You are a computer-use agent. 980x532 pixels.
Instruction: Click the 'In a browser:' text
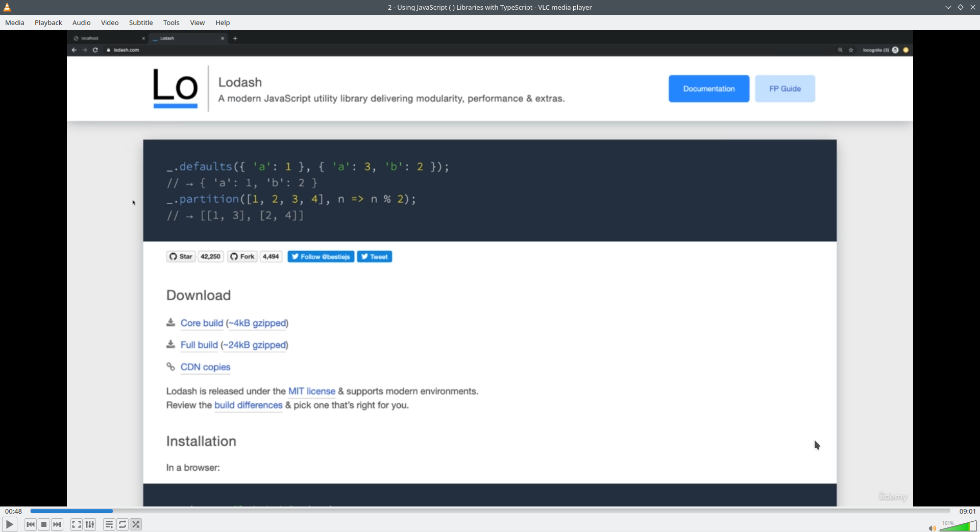pos(193,468)
